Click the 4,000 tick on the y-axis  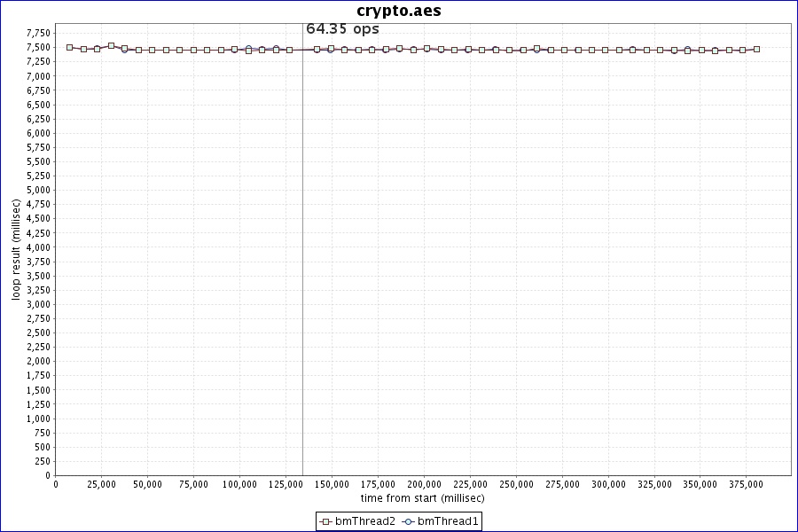[x=38, y=247]
